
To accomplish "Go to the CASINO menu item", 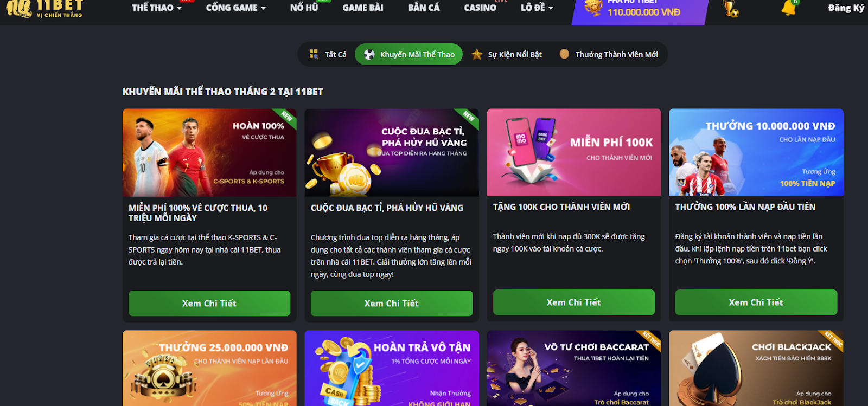I will pos(480,8).
